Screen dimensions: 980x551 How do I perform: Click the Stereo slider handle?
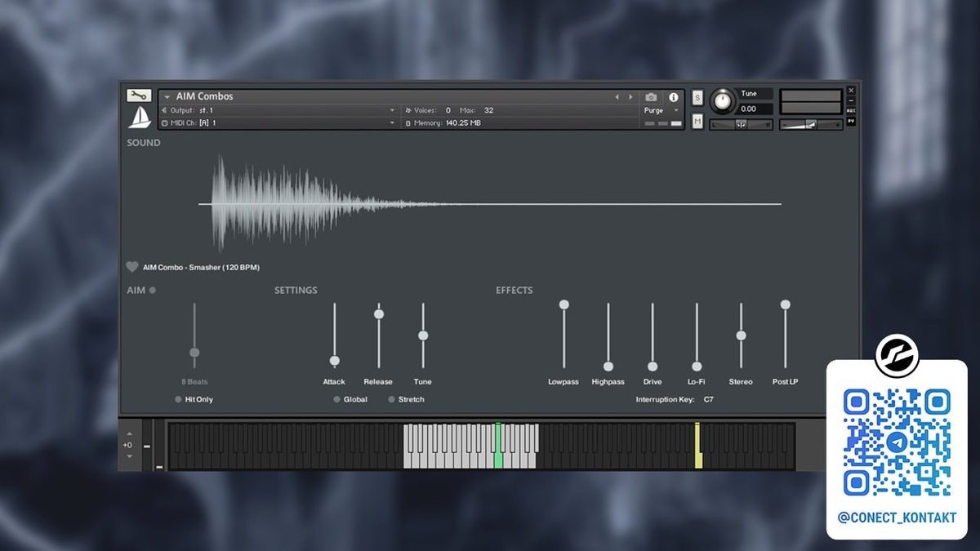pyautogui.click(x=741, y=335)
